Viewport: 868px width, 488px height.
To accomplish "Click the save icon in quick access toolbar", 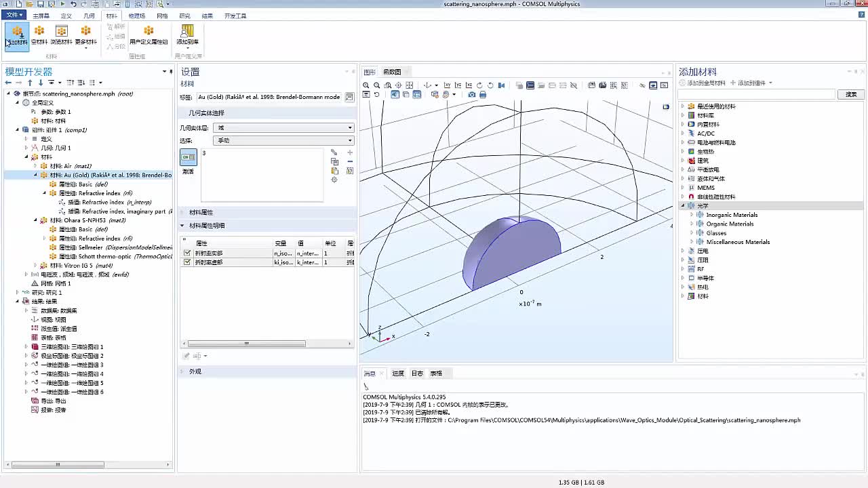I will tap(41, 4).
